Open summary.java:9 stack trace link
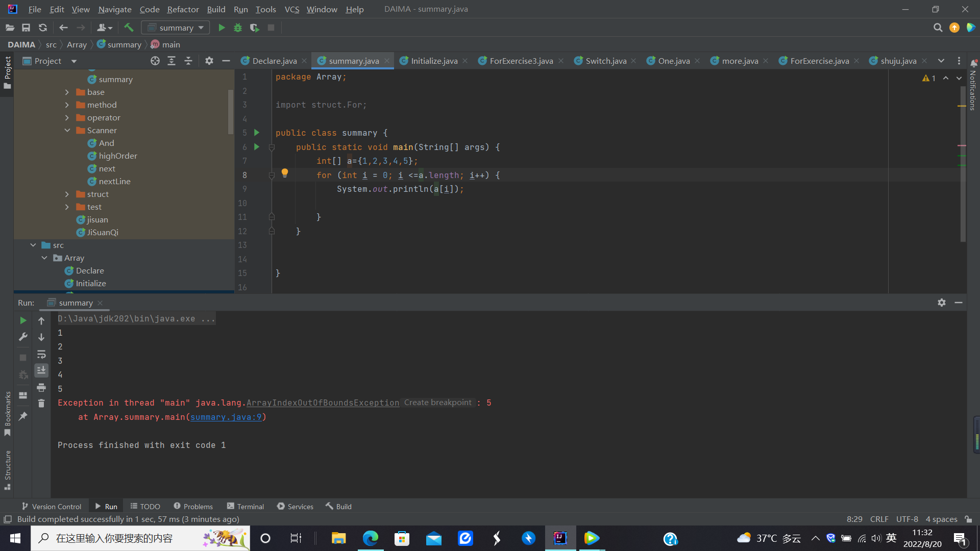The width and height of the screenshot is (980, 551). (226, 417)
